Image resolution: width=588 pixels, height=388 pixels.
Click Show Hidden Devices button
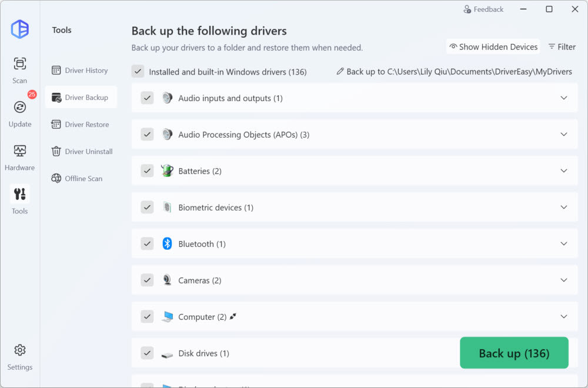tap(493, 47)
